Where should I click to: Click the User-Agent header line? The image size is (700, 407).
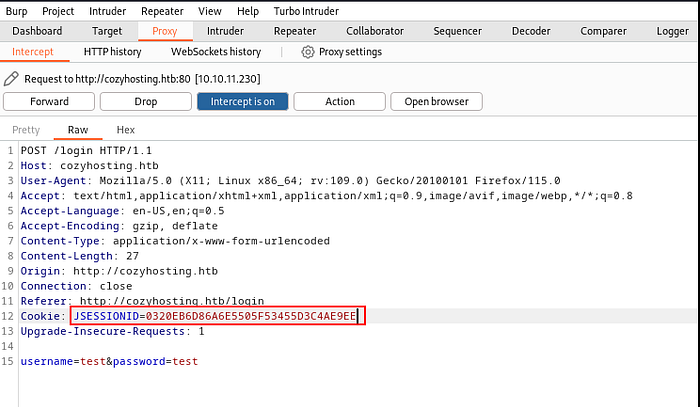(x=290, y=181)
